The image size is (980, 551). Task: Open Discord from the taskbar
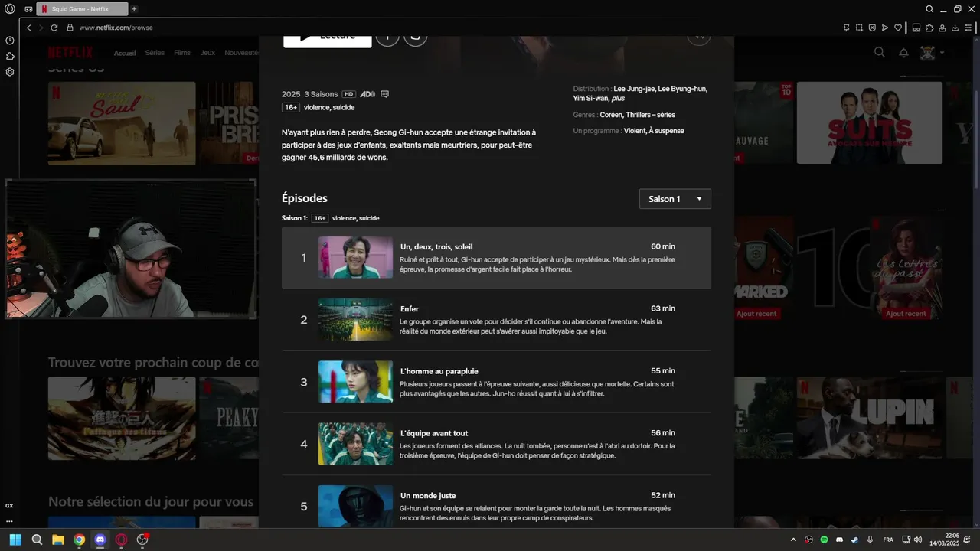tap(100, 540)
